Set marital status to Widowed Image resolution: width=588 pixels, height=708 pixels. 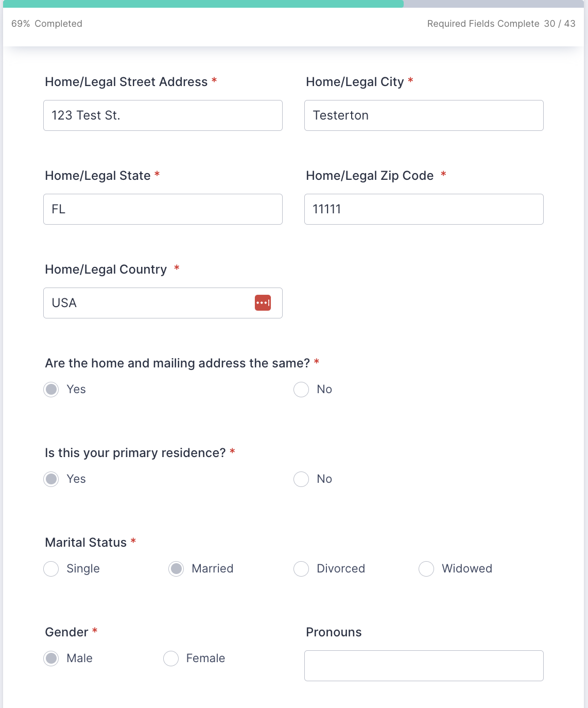(426, 569)
